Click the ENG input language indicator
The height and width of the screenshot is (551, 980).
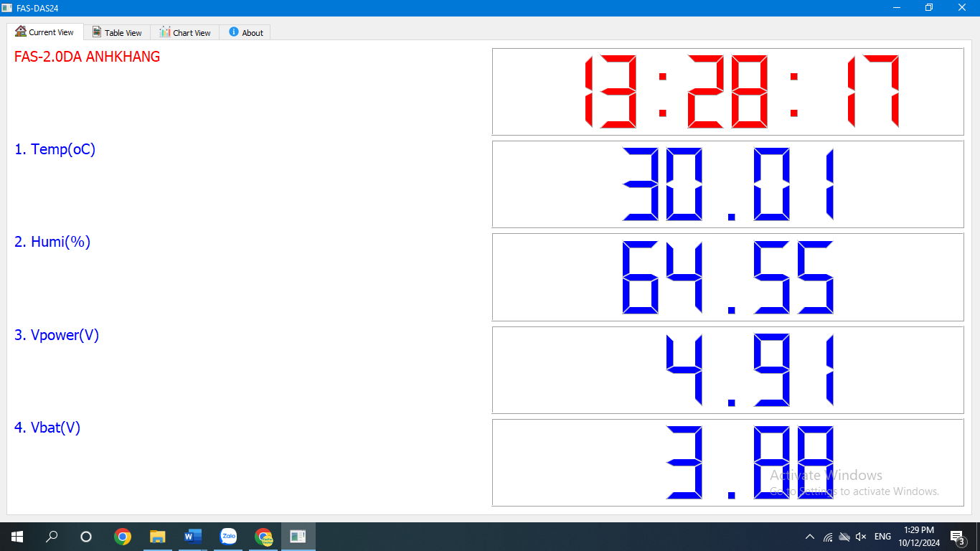click(882, 537)
